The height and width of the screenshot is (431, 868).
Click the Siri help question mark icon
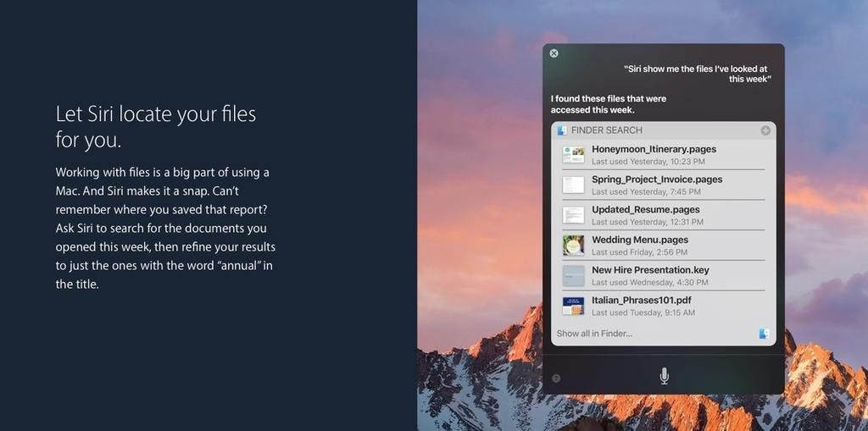(556, 378)
